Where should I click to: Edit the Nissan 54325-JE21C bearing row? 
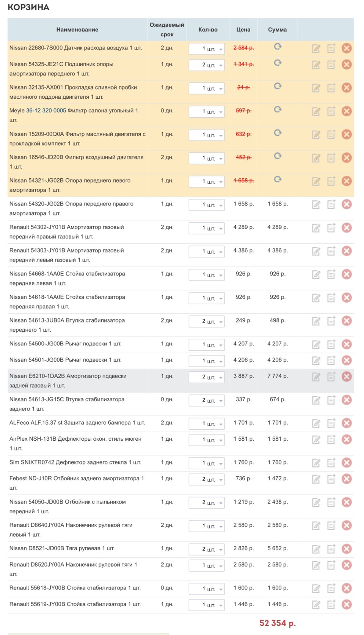316,65
